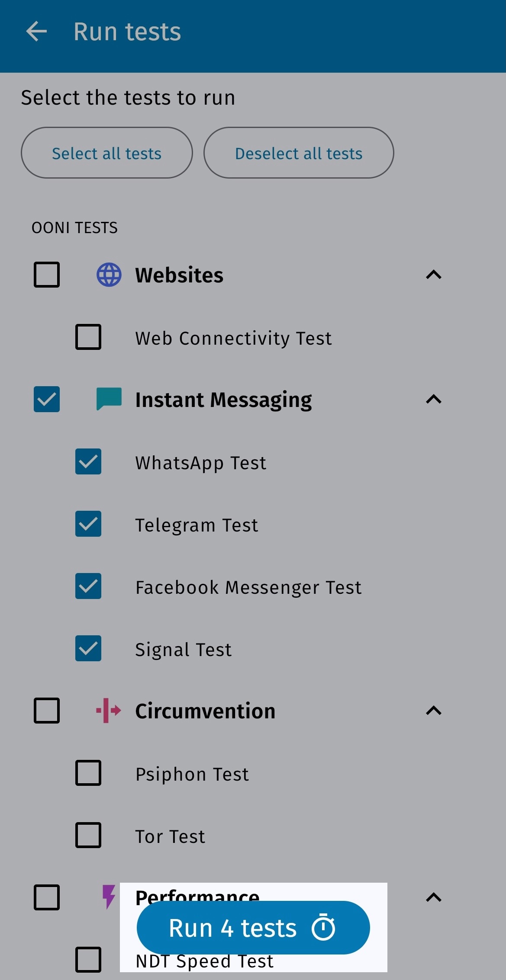506x980 pixels.
Task: Collapse the Instant Messaging section chevron
Action: (434, 399)
